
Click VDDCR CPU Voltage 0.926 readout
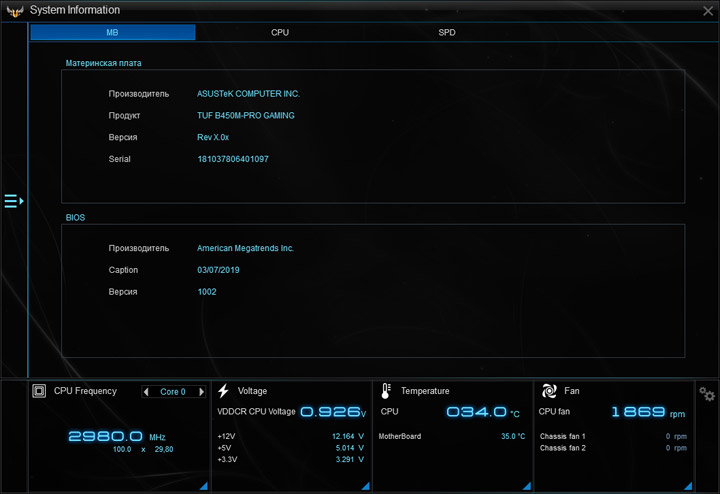[x=333, y=412]
